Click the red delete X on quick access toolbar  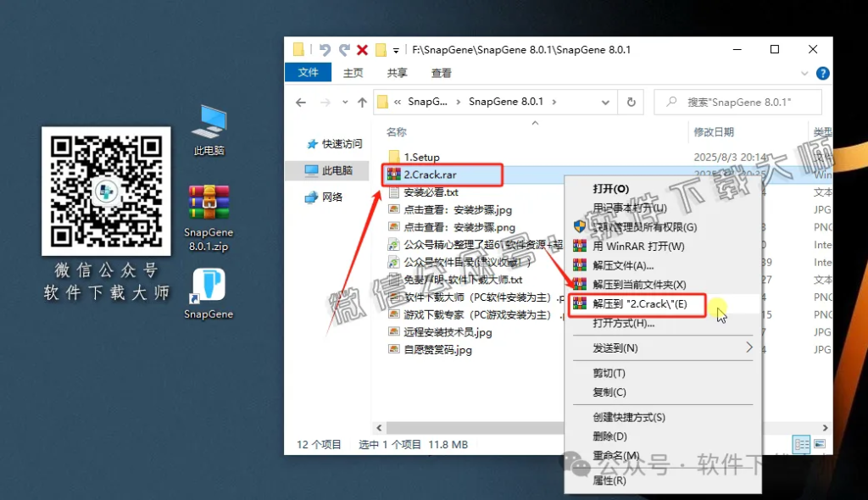pyautogui.click(x=360, y=49)
